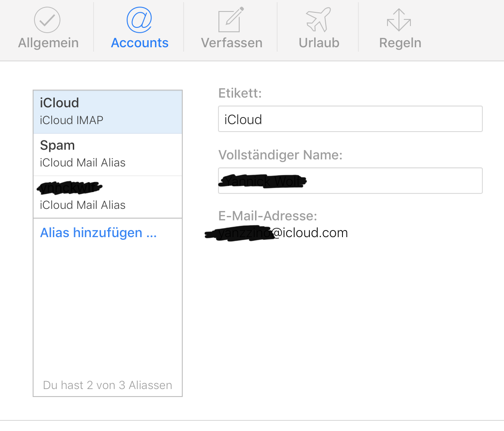Switch to the Regeln tab label

click(x=400, y=43)
